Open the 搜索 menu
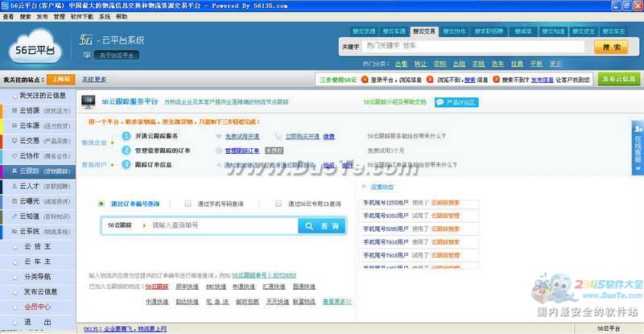 point(25,16)
